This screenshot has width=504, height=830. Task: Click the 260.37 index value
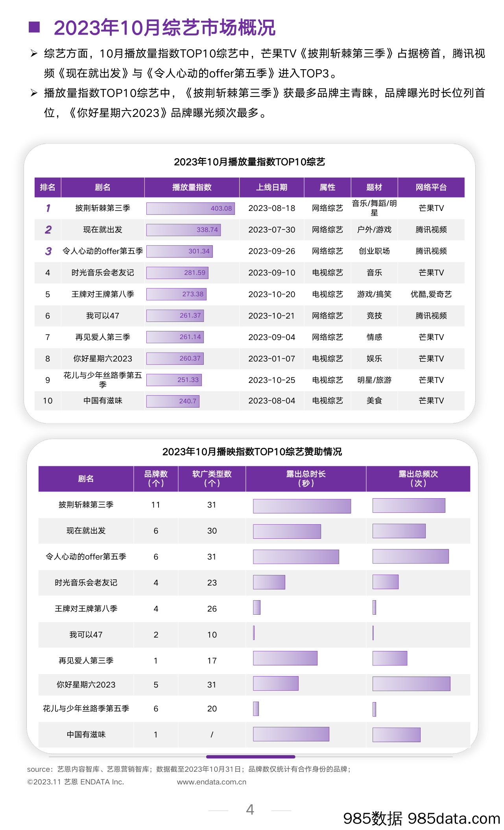[190, 359]
